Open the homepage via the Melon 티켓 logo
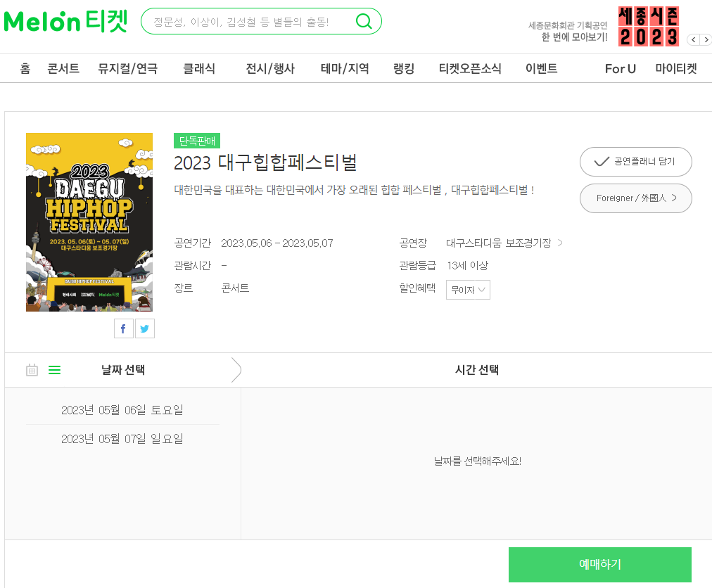Screen dimensions: 712x588 tap(65, 20)
